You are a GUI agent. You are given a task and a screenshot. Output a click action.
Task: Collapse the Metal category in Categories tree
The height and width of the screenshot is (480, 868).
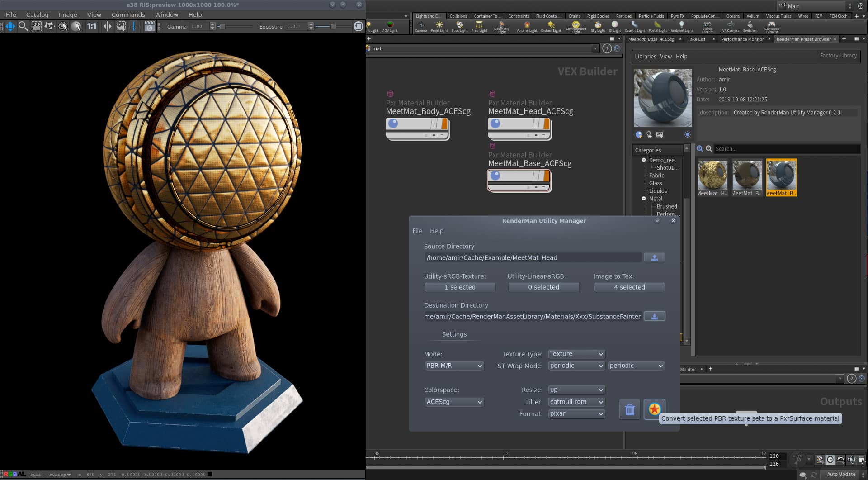pos(644,198)
